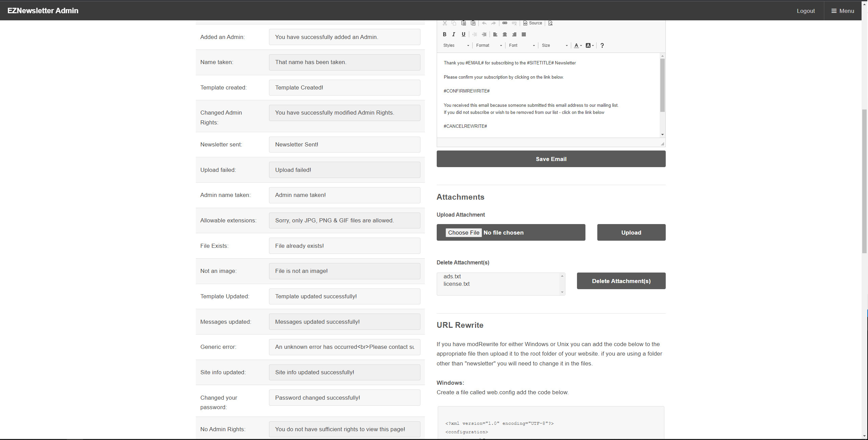Center align the text

click(504, 34)
